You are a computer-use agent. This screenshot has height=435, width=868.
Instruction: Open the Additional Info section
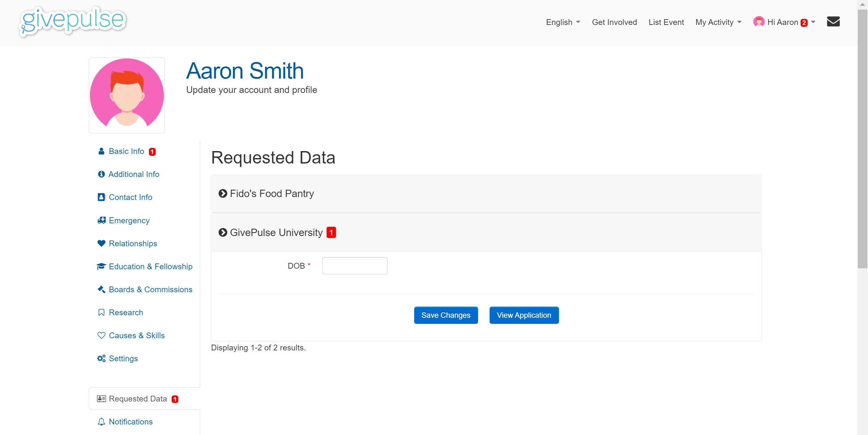134,174
